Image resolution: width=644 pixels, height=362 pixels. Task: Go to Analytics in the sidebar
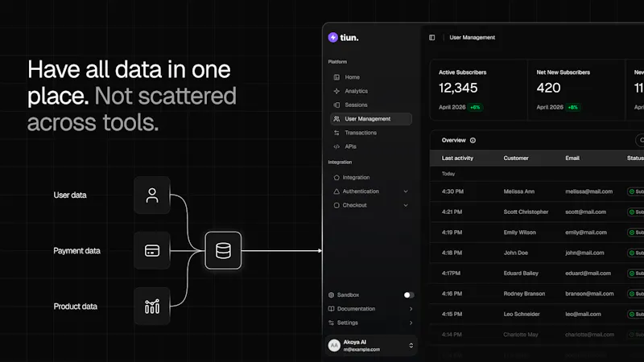click(x=371, y=91)
